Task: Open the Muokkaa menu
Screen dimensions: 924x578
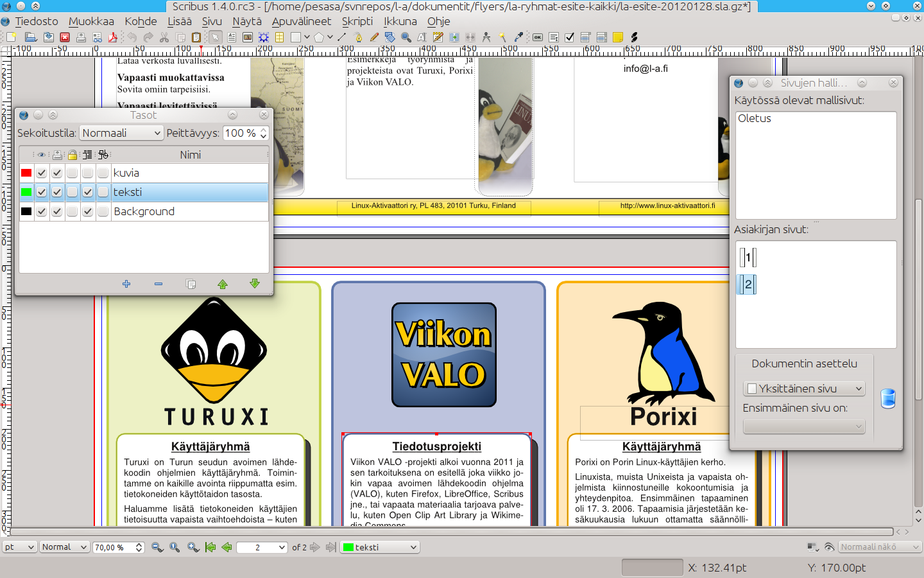Action: coord(91,21)
